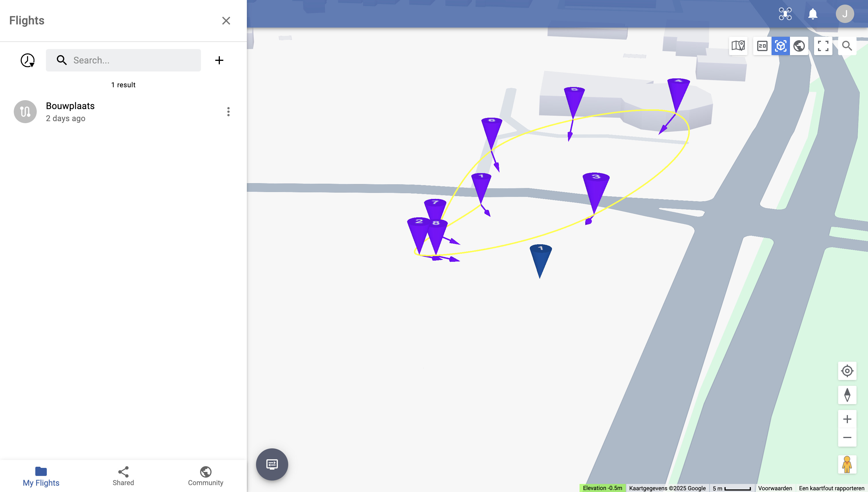Open the map location search icon
The height and width of the screenshot is (492, 868).
point(847,46)
